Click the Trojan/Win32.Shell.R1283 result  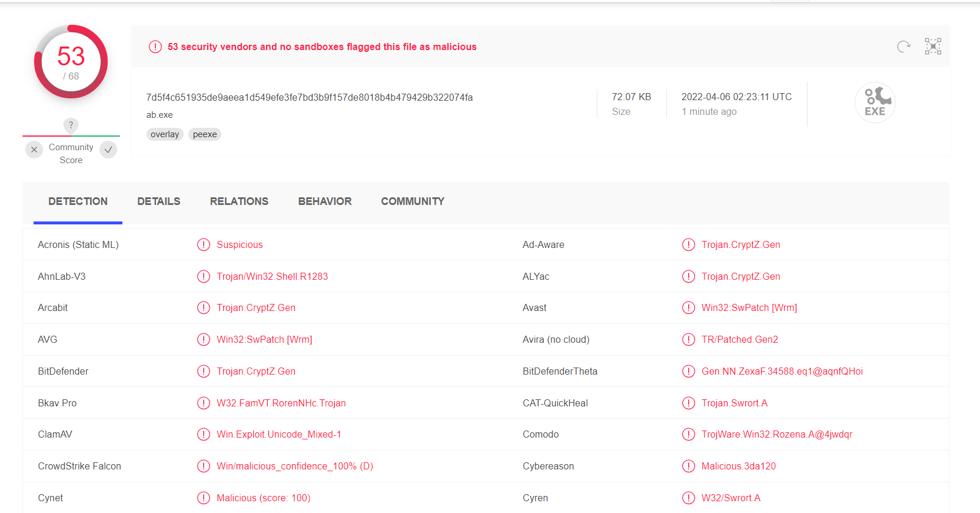pos(273,276)
